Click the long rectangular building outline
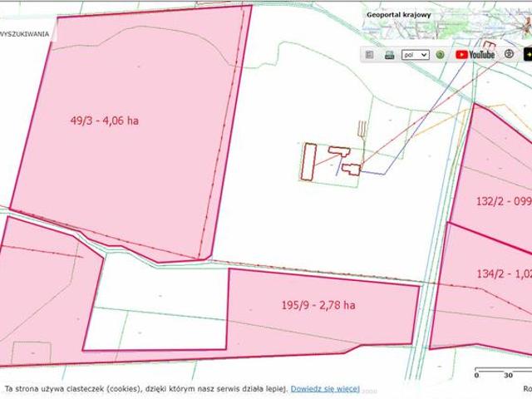The image size is (532, 399). (308, 161)
